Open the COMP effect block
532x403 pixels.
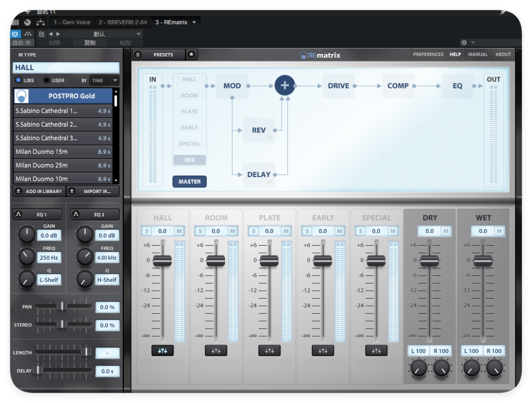398,86
